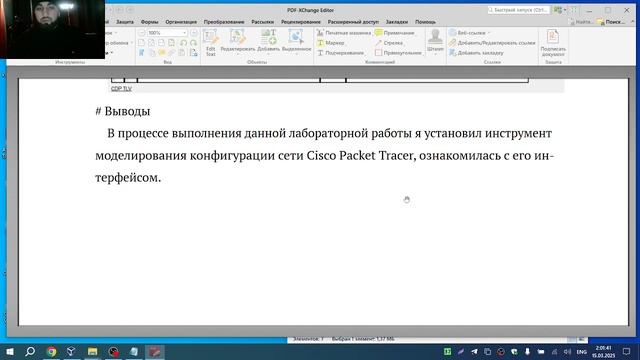Screen dimensions: 640x360
Task: Click the Поиск search button
Action: (x=611, y=22)
